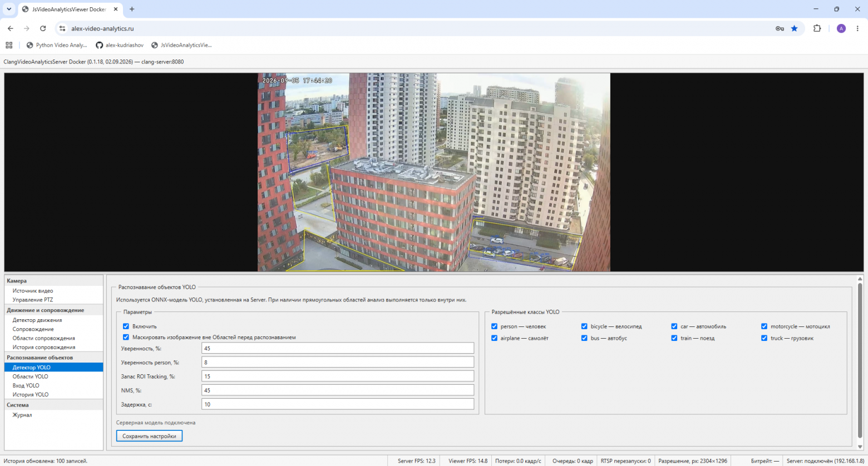Focus the Уверенность person, % input field
This screenshot has width=868, height=466.
[x=338, y=363]
